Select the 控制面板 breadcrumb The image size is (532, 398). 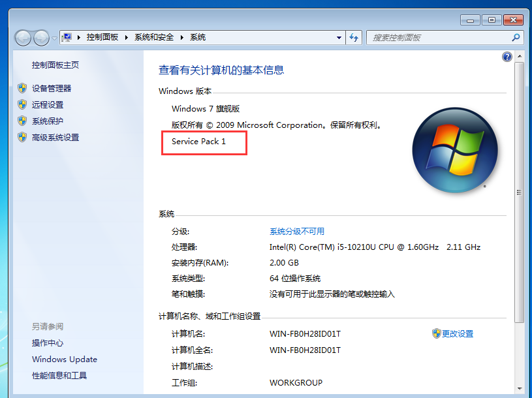coord(102,37)
